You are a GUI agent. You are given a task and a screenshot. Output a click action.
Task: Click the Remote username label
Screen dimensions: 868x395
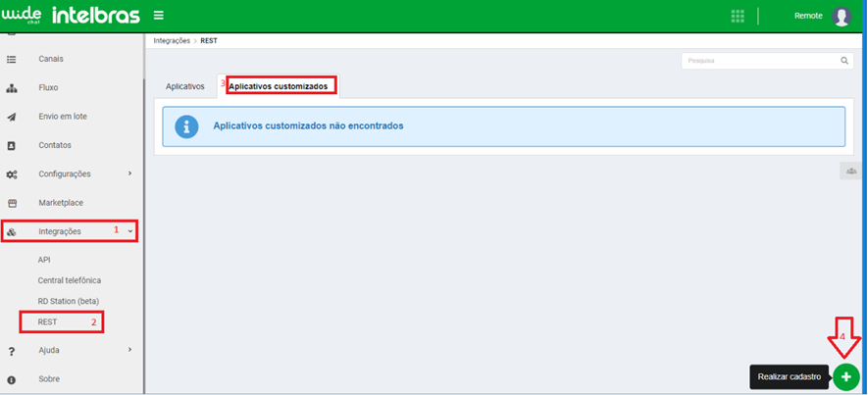coord(808,16)
